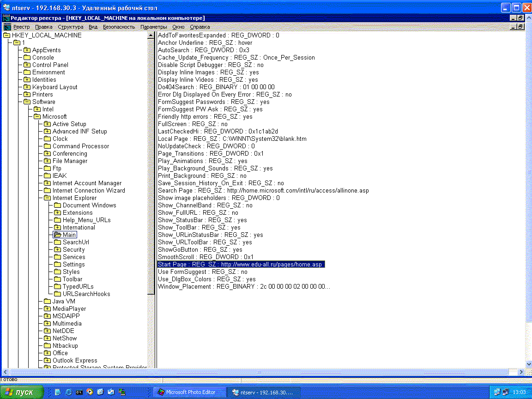Select the Ntbackup folder icon
Image resolution: width=532 pixels, height=399 pixels.
[x=47, y=346]
